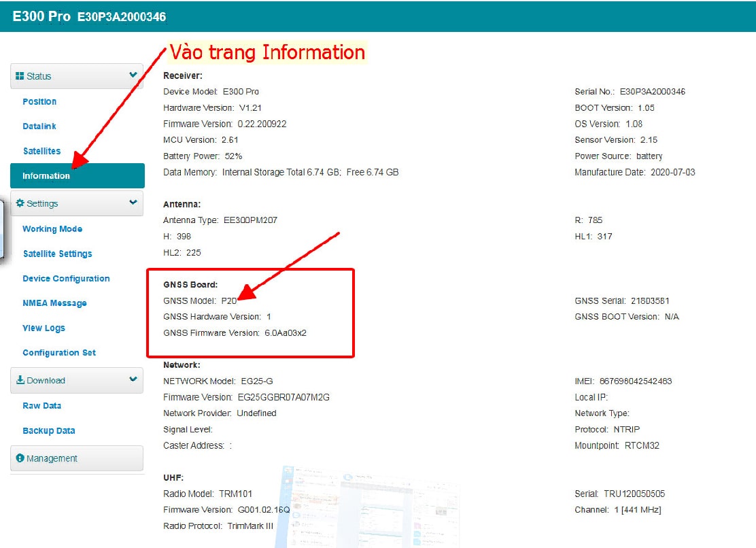The image size is (756, 548).
Task: Click the Settings gear icon
Action: pos(20,203)
